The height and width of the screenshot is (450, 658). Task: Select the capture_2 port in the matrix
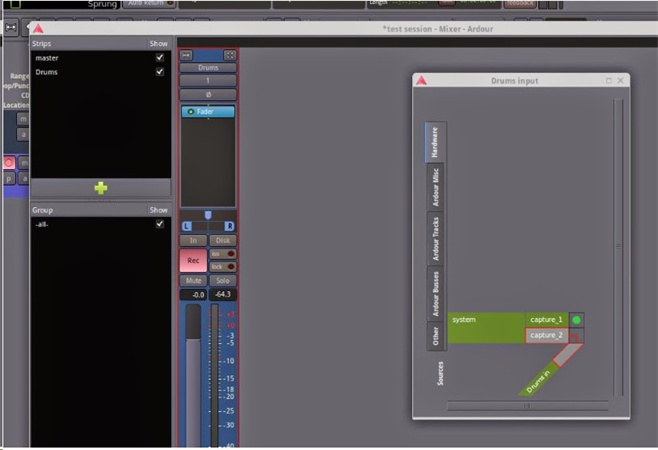(546, 335)
